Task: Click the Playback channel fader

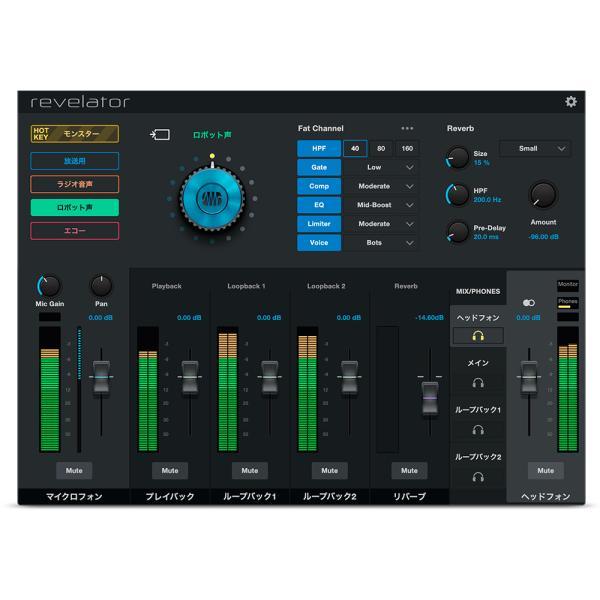Action: click(190, 377)
